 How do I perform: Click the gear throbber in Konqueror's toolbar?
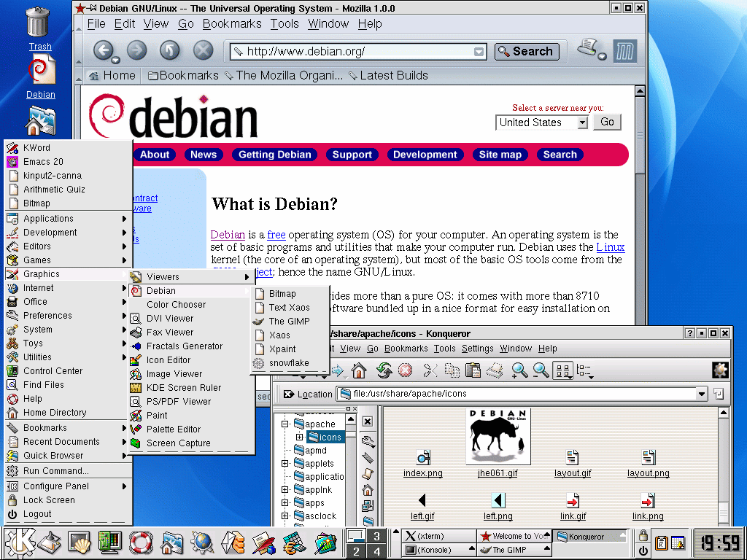pos(720,370)
